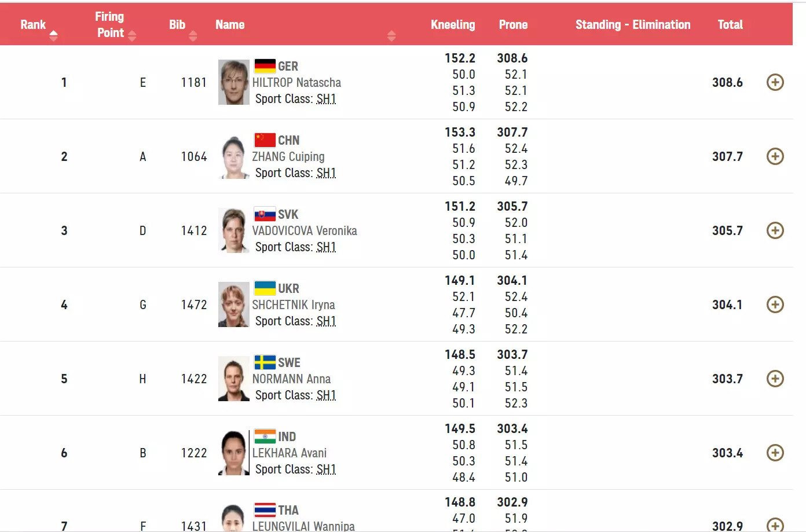Image resolution: width=806 pixels, height=532 pixels.
Task: Click the Ukraine flag icon
Action: pos(265,288)
